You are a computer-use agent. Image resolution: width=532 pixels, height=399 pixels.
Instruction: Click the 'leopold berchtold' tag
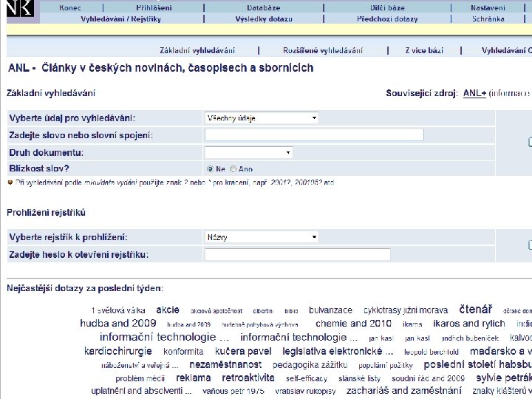pos(432,352)
